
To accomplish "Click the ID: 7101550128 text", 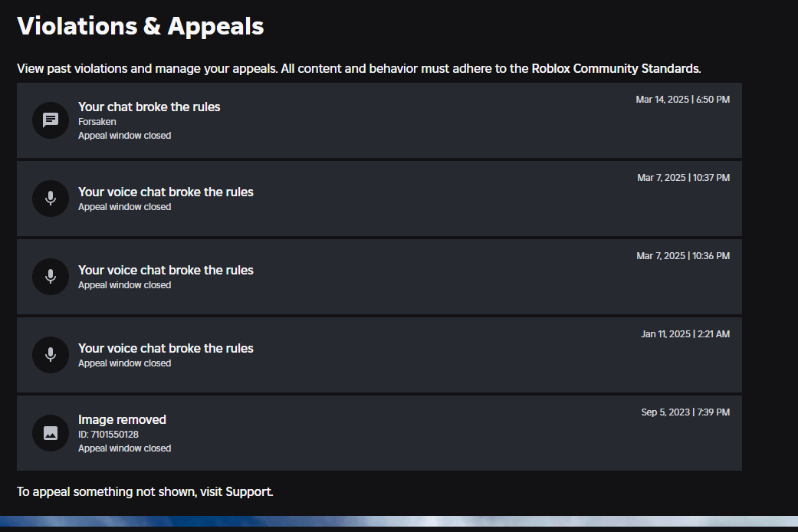I will (108, 434).
